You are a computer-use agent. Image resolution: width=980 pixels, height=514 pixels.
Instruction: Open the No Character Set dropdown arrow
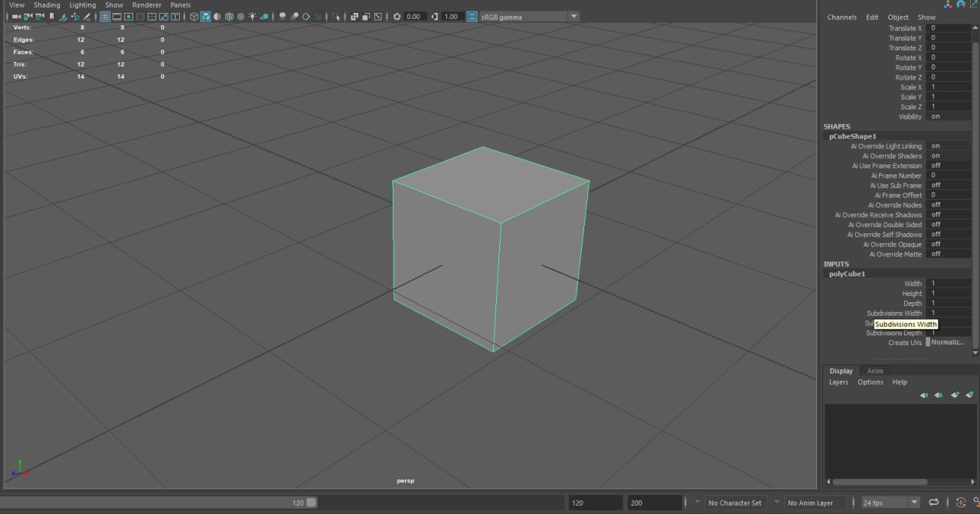click(697, 503)
